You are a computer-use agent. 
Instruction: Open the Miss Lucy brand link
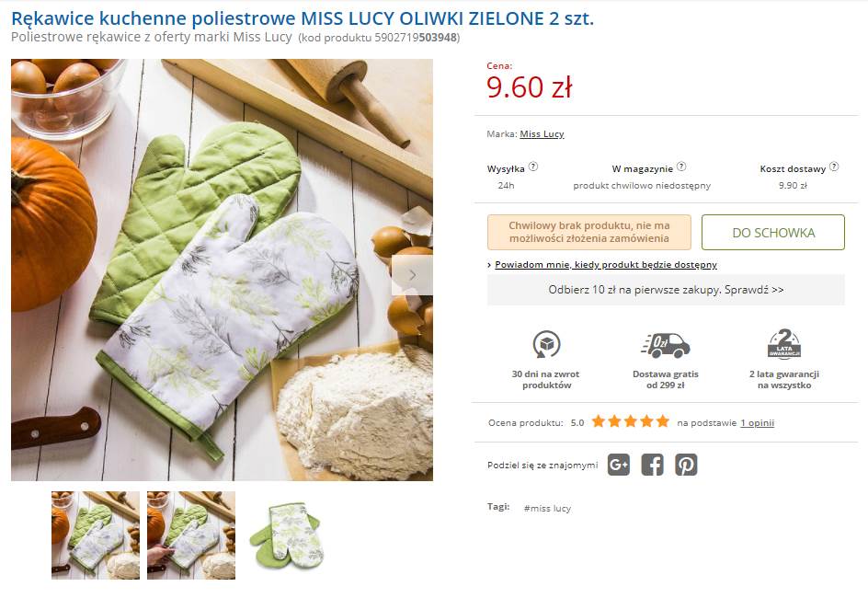542,134
